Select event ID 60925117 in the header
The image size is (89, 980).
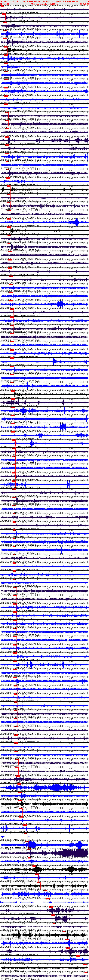click(5, 2)
